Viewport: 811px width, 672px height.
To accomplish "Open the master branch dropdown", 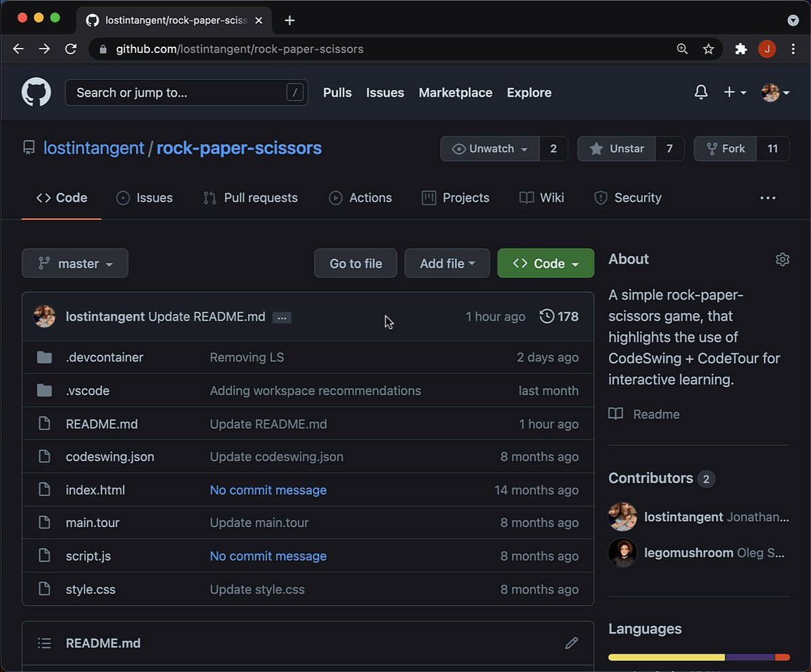I will [x=75, y=264].
